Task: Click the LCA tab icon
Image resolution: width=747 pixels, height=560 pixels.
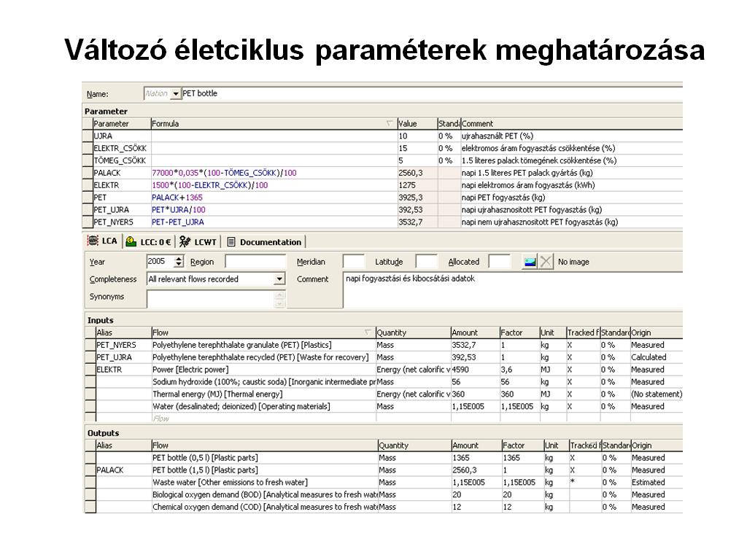Action: 93,241
